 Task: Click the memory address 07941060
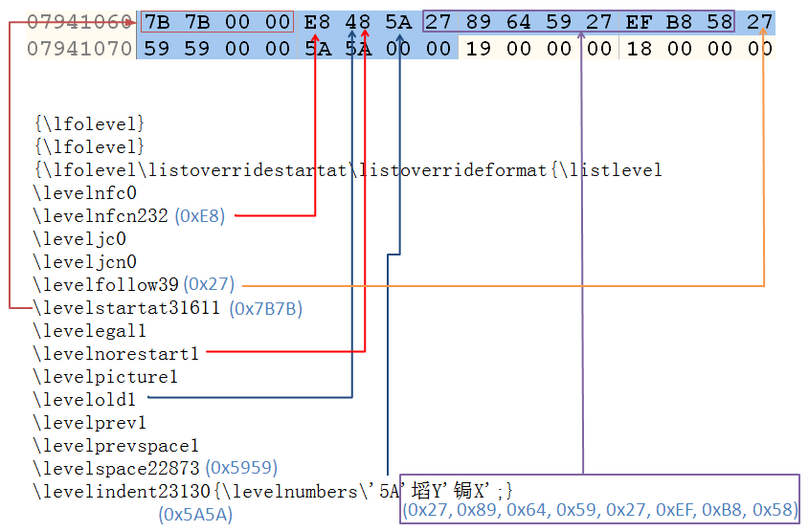[x=79, y=21]
